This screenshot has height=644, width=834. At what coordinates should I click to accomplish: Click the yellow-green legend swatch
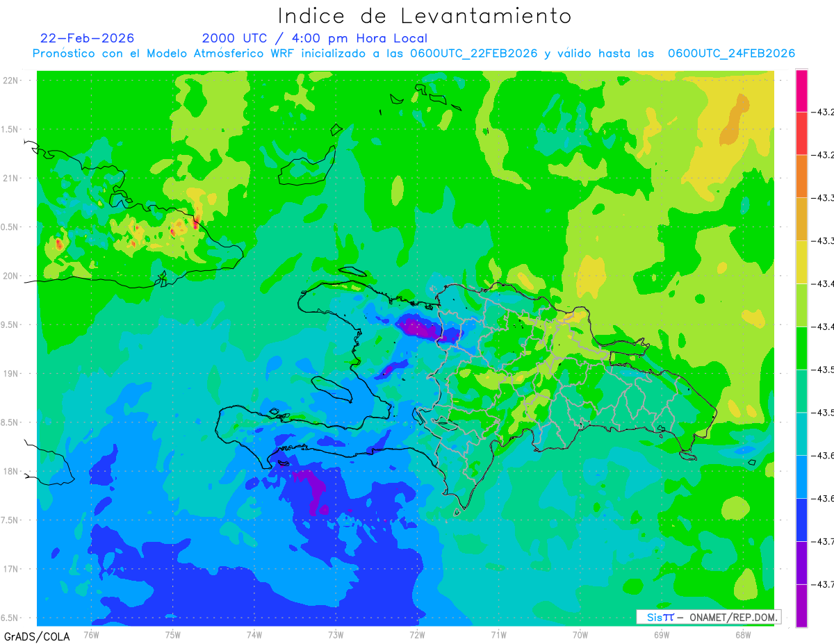click(x=801, y=305)
